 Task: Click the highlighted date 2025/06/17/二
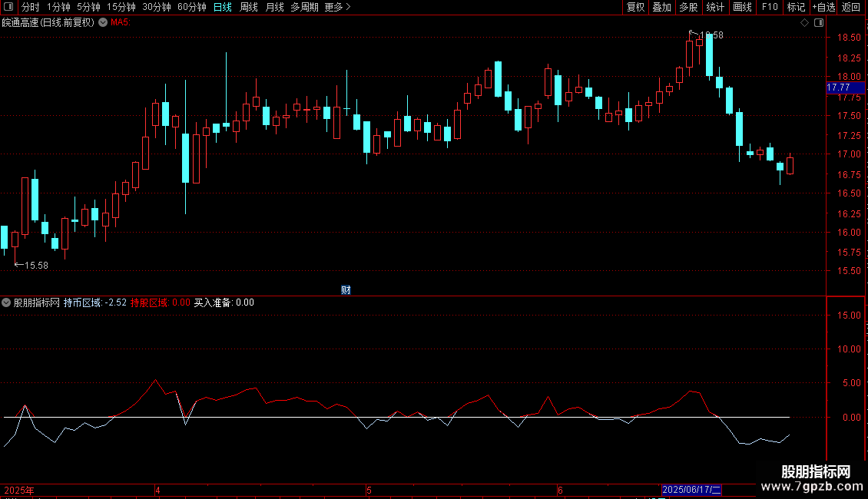[691, 490]
